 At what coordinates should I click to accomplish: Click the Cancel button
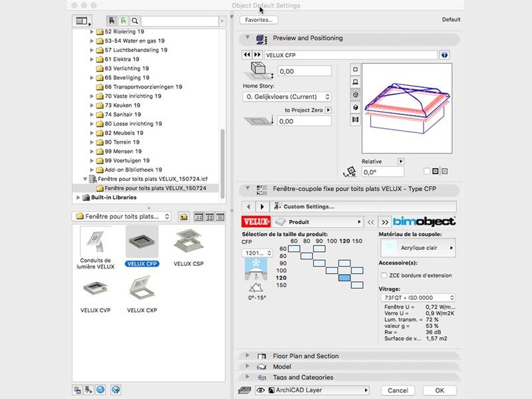[x=398, y=390]
